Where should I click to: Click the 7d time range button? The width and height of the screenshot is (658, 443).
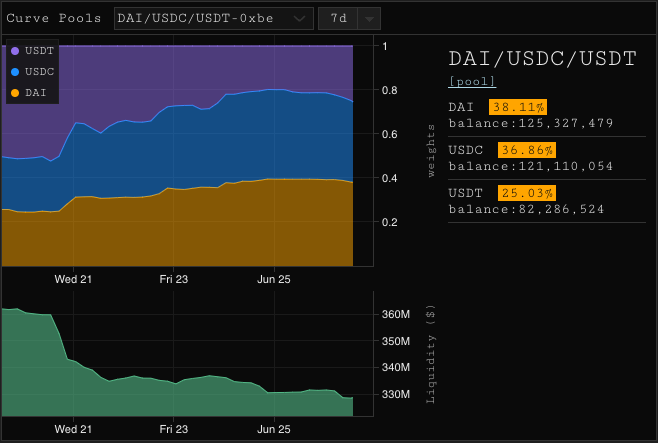pos(338,18)
